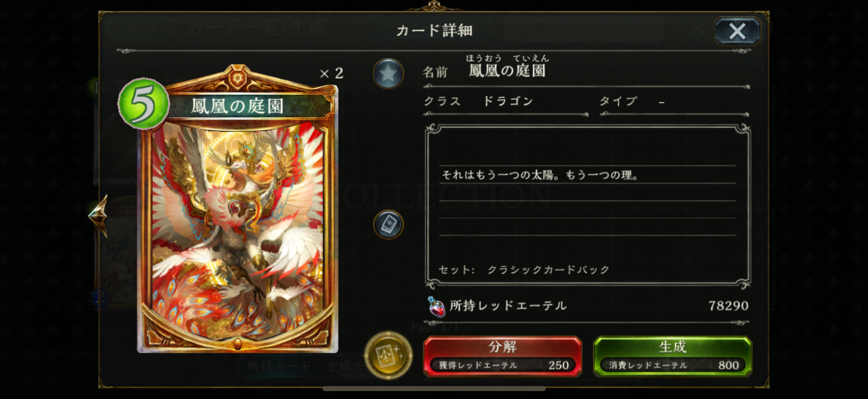The height and width of the screenshot is (399, 868).
Task: Open the card flip info icon
Action: [388, 225]
